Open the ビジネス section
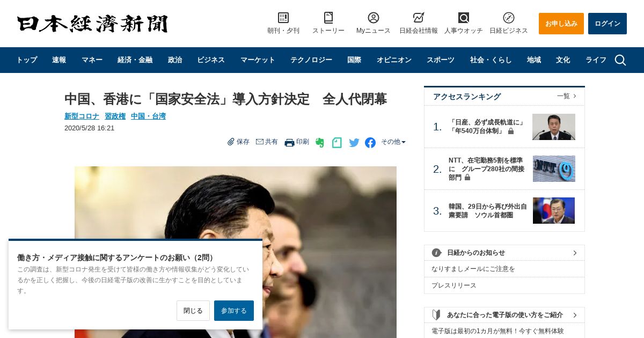The image size is (644, 338). coord(211,60)
